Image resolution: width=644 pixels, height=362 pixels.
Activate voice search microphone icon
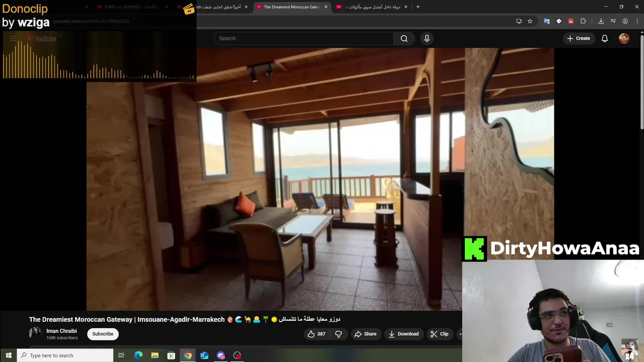coord(427,38)
